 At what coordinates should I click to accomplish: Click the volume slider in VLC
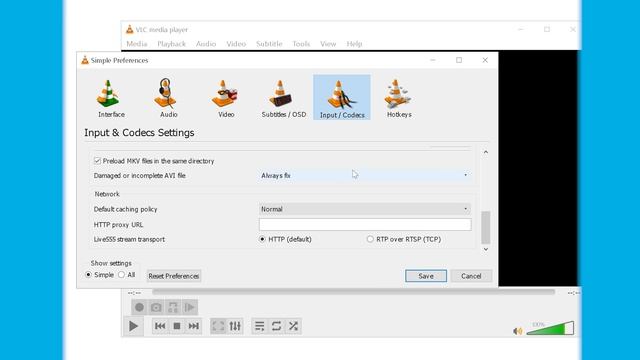[551, 328]
